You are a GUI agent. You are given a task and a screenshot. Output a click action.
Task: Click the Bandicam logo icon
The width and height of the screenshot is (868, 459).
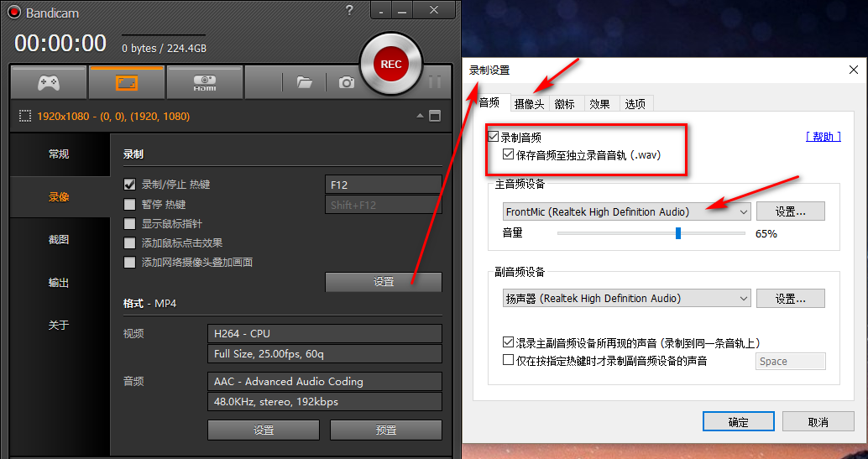click(x=13, y=12)
